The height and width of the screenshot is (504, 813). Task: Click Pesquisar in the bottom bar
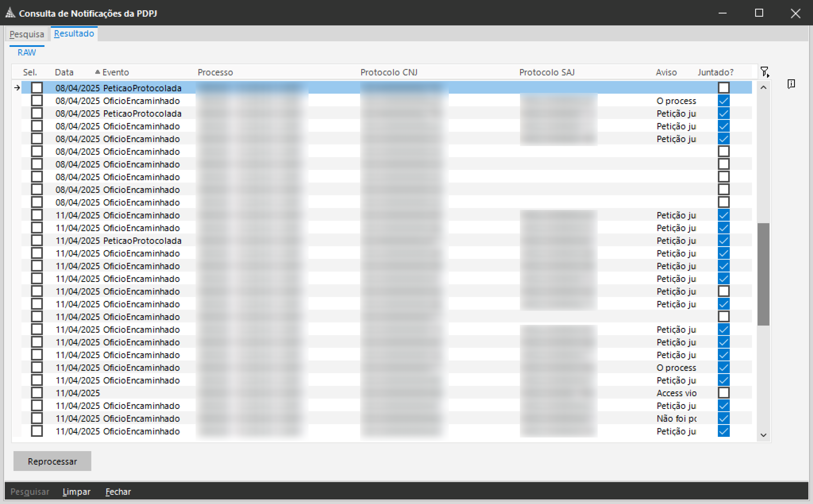(x=30, y=492)
